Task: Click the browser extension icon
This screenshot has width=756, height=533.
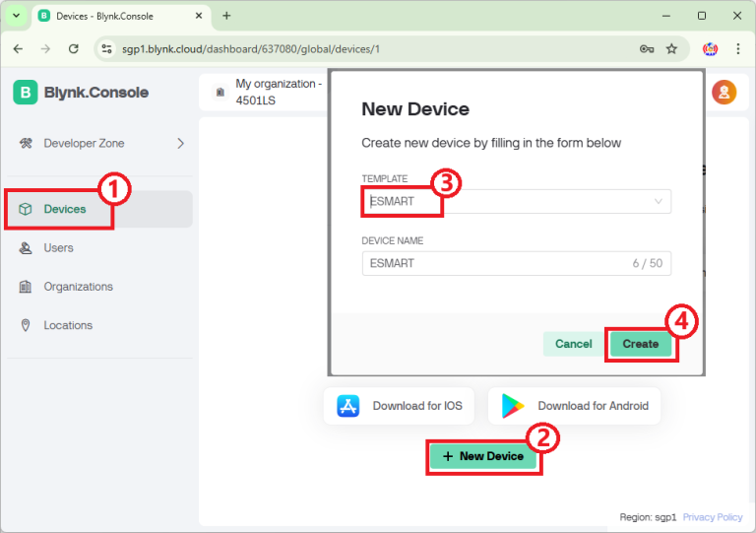Action: (x=710, y=48)
